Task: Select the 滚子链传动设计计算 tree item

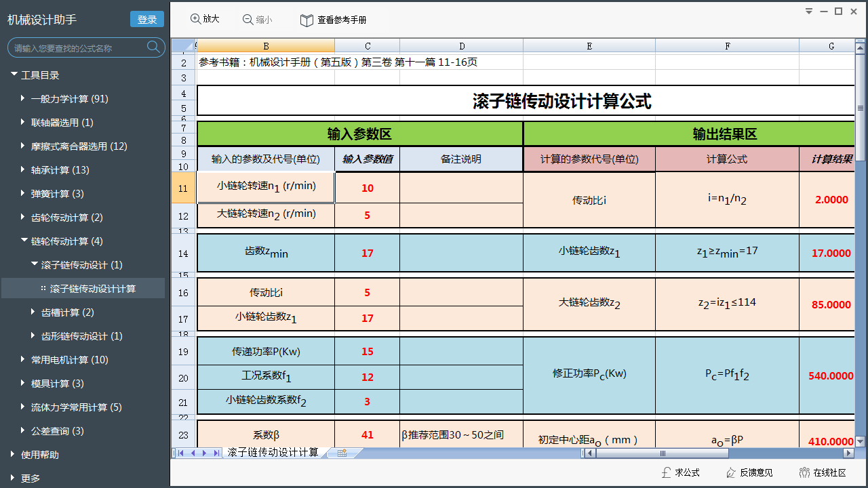Action: [92, 289]
